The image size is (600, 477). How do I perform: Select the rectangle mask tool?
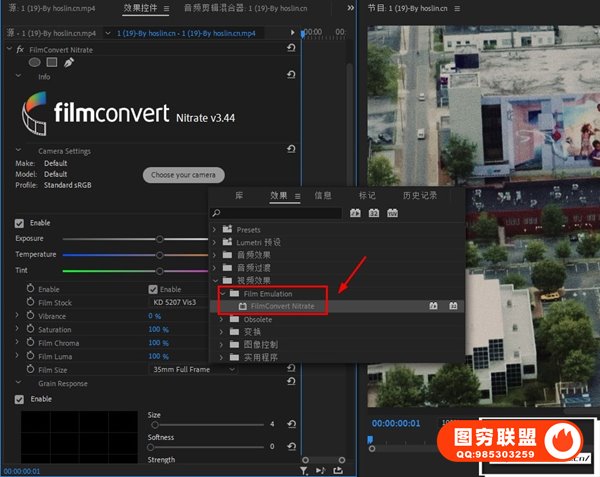click(51, 62)
